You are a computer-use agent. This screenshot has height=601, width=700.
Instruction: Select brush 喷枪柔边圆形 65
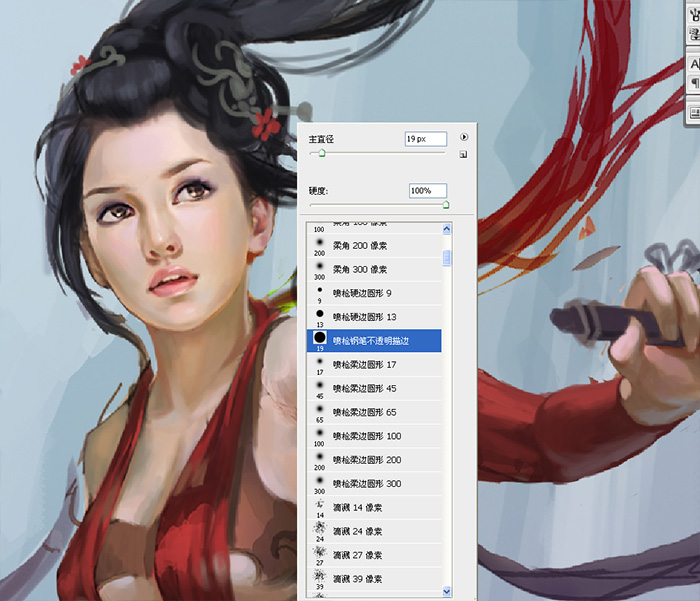click(x=374, y=412)
